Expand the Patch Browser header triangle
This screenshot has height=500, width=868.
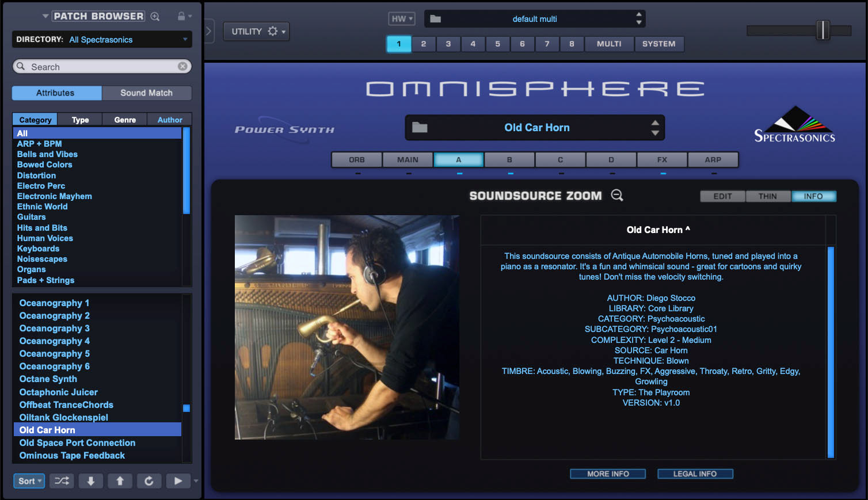tap(45, 16)
